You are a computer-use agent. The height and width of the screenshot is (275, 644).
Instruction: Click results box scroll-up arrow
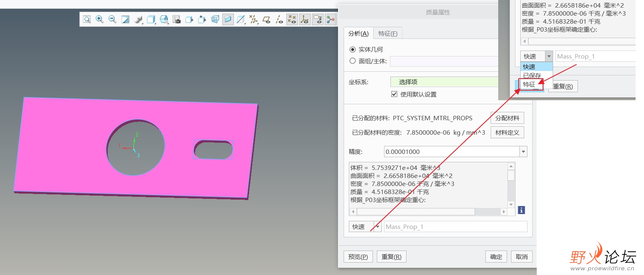tap(511, 166)
